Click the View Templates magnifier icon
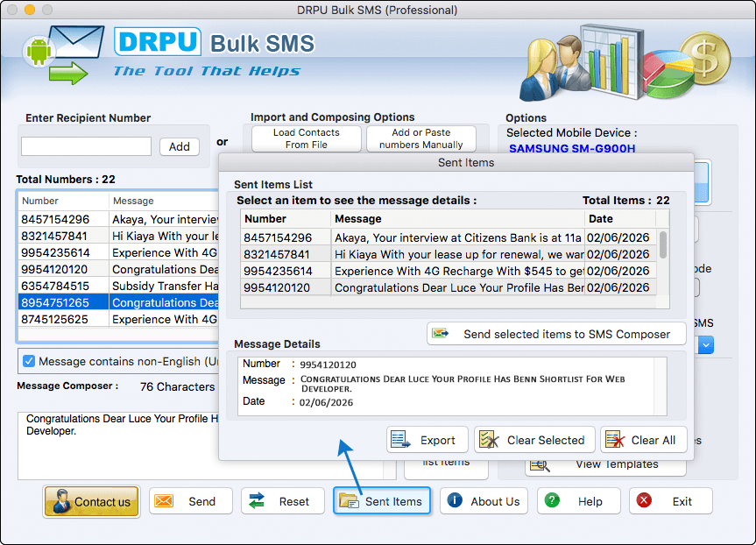This screenshot has width=756, height=545. tap(540, 465)
